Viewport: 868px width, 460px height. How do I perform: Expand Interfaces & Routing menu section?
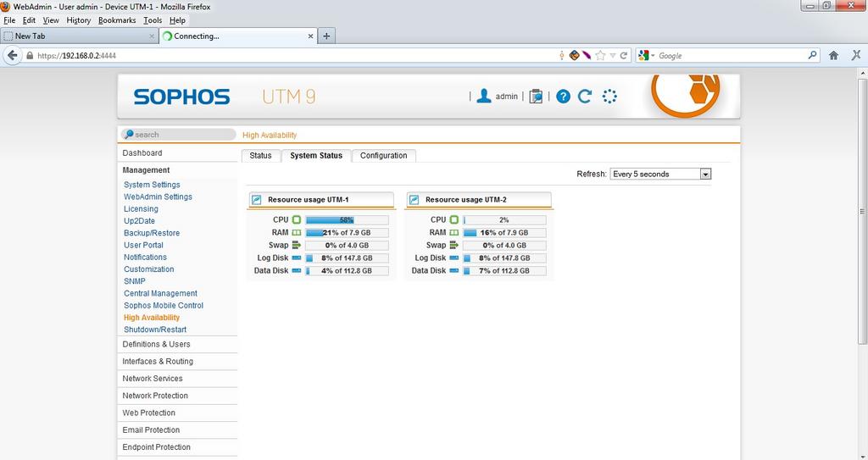point(177,362)
